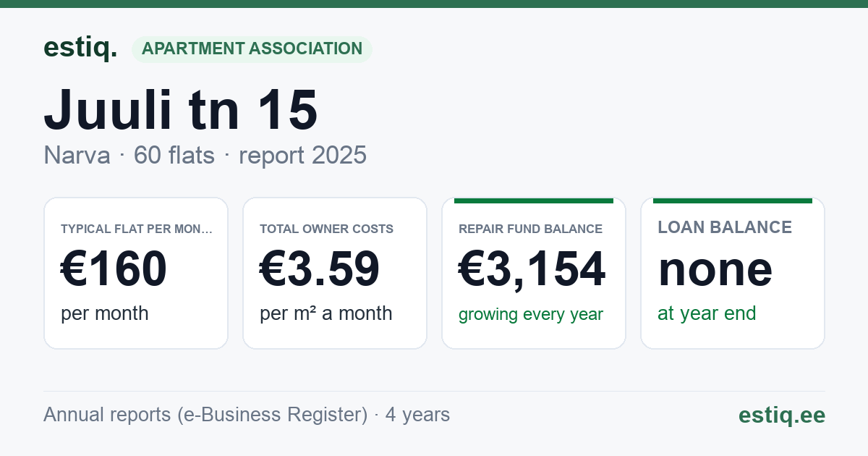Click 'per month' under €160
The image size is (868, 456).
104,313
